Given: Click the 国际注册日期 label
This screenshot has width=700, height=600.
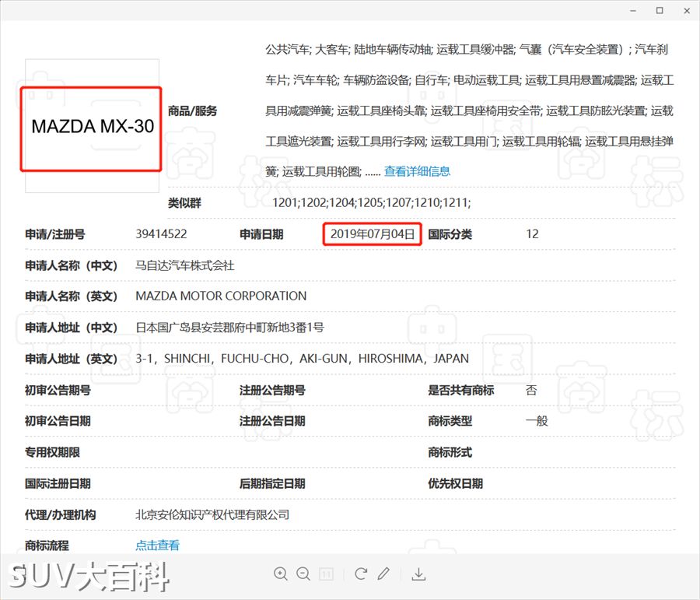Looking at the screenshot, I should click(58, 483).
